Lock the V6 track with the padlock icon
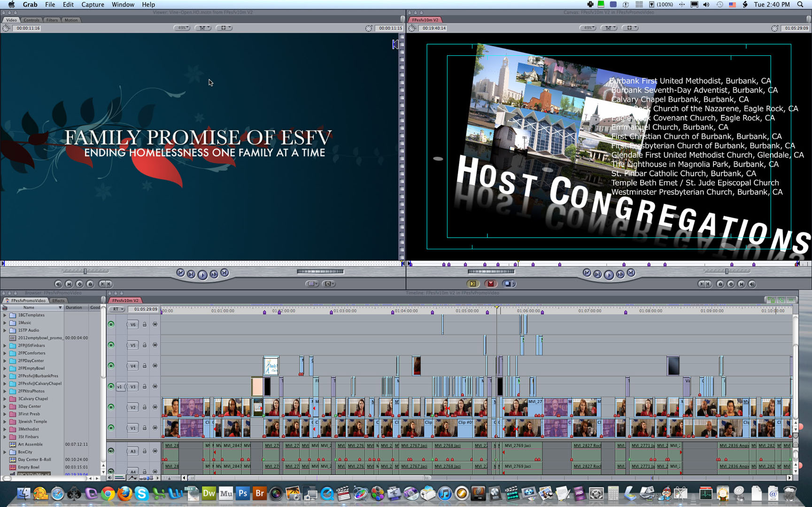The width and height of the screenshot is (812, 507). click(145, 324)
